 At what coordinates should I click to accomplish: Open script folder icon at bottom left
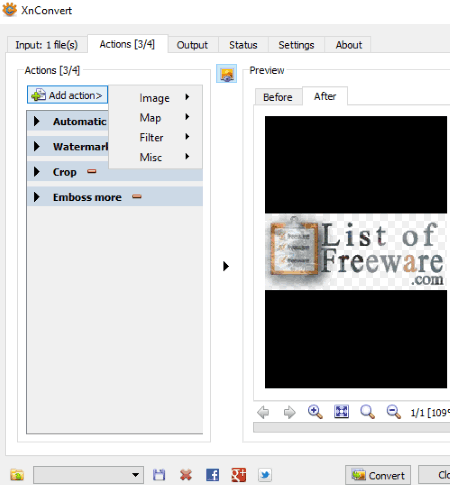click(x=17, y=475)
